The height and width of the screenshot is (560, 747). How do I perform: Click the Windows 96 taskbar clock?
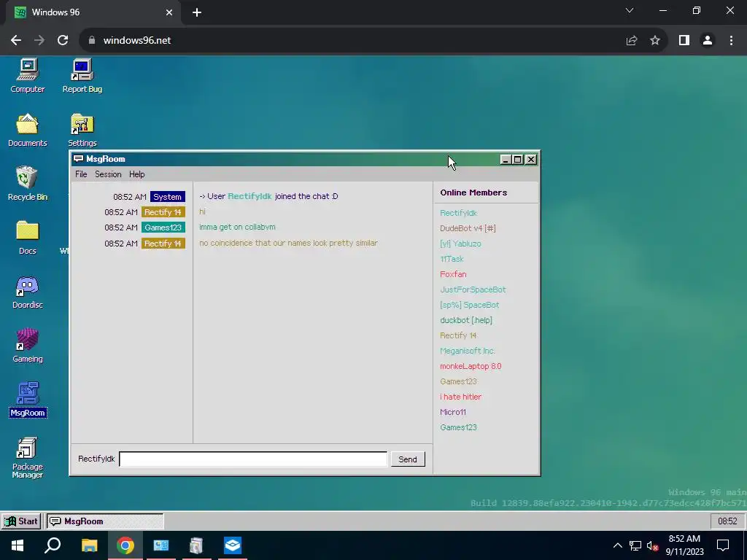click(x=727, y=521)
